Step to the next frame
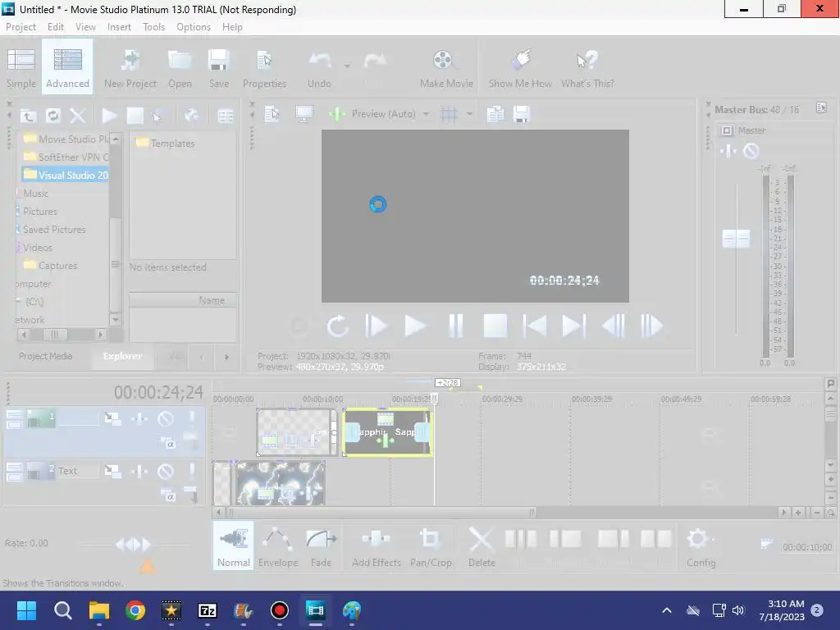The width and height of the screenshot is (840, 630). [x=651, y=325]
